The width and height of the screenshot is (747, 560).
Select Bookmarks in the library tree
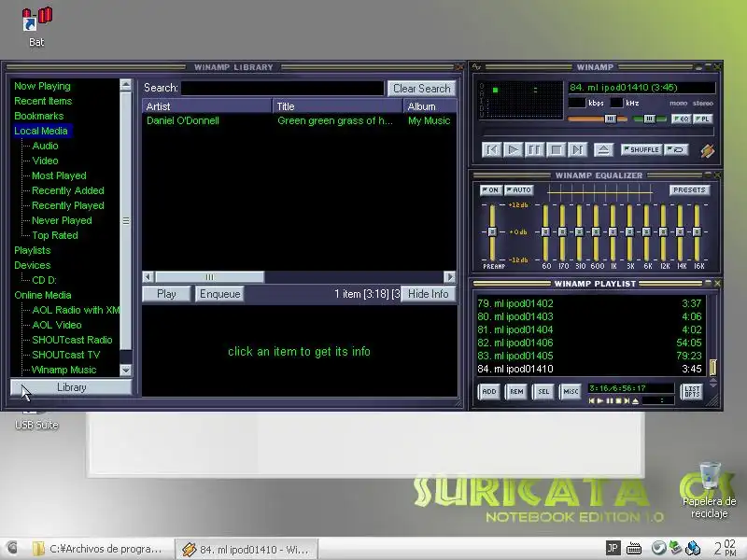pos(38,116)
